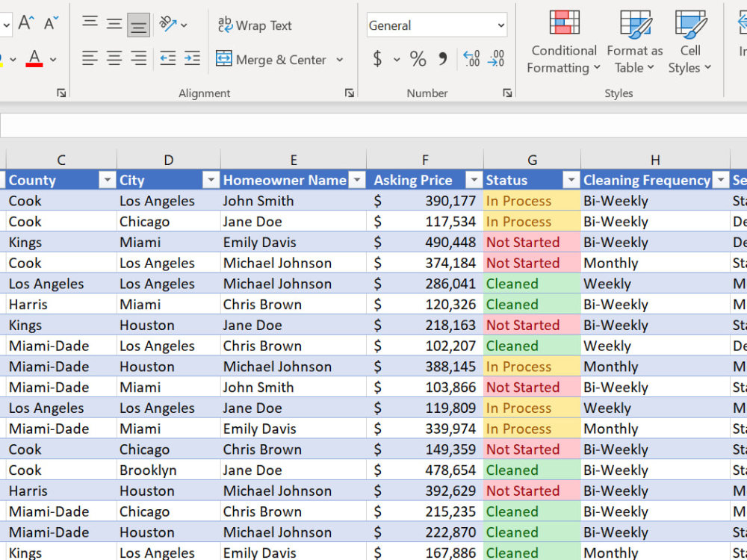Viewport: 747px width, 560px height.
Task: Open the Number Format combo box
Action: pos(437,25)
